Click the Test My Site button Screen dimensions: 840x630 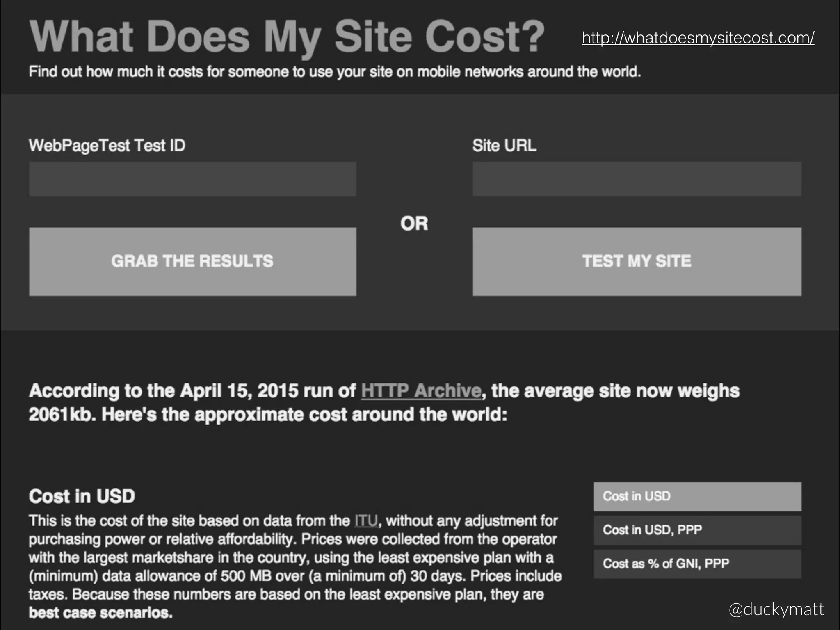tap(637, 262)
